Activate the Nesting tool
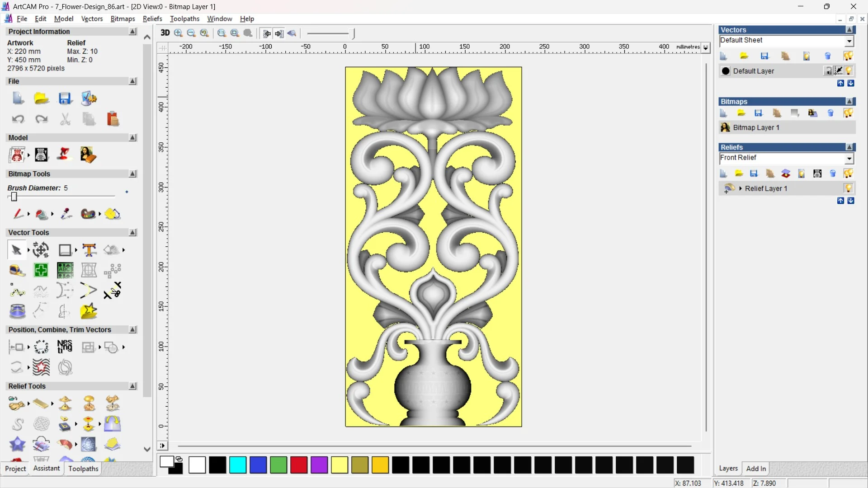The image size is (868, 488). pos(65,347)
